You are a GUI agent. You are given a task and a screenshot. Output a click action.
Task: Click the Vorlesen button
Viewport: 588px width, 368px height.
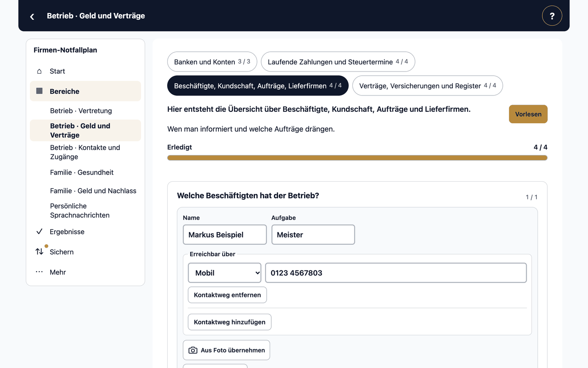(x=528, y=114)
